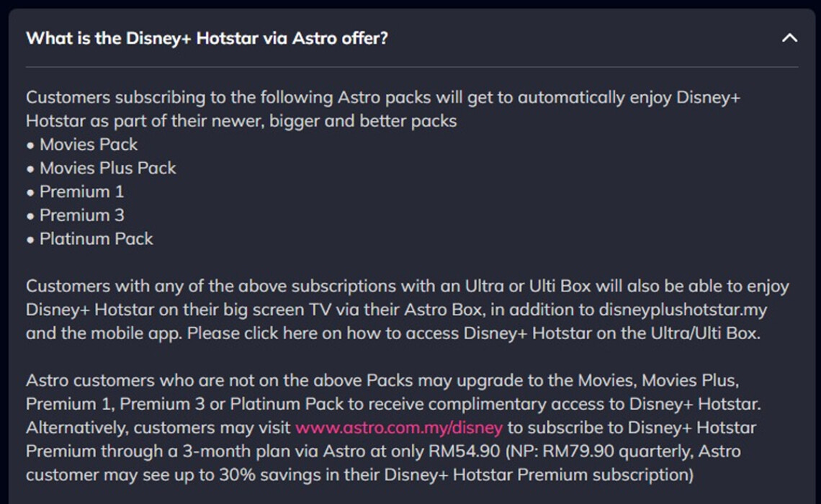Viewport: 821px width, 504px height.
Task: Click the 'Movies Pack' bullet item
Action: 86,144
